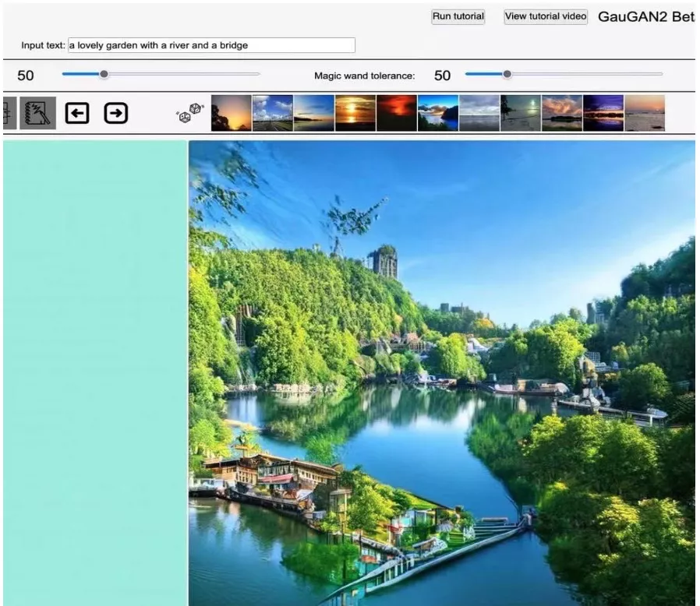Click the right arrow button
This screenshot has height=606, width=700.
tap(115, 113)
